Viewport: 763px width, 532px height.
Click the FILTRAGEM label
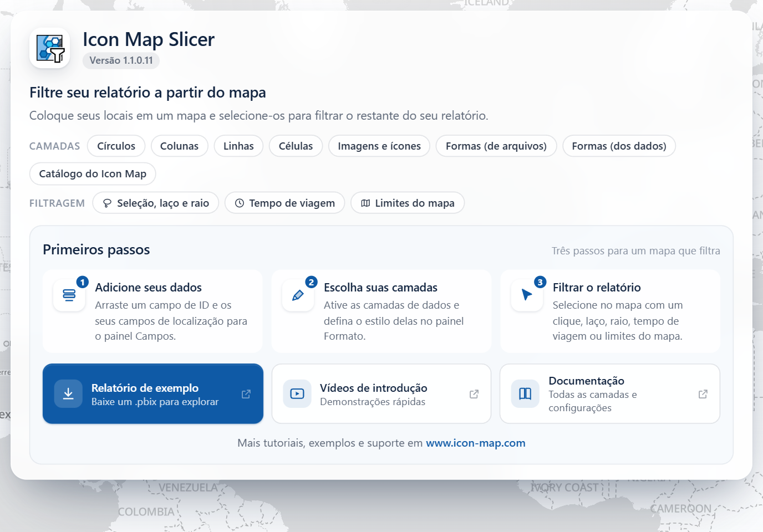click(57, 203)
